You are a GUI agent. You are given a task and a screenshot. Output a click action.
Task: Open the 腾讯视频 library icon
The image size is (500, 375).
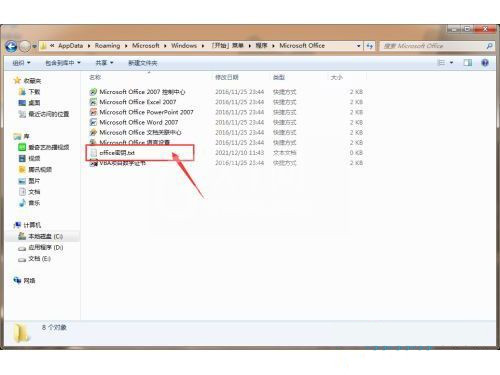22,169
